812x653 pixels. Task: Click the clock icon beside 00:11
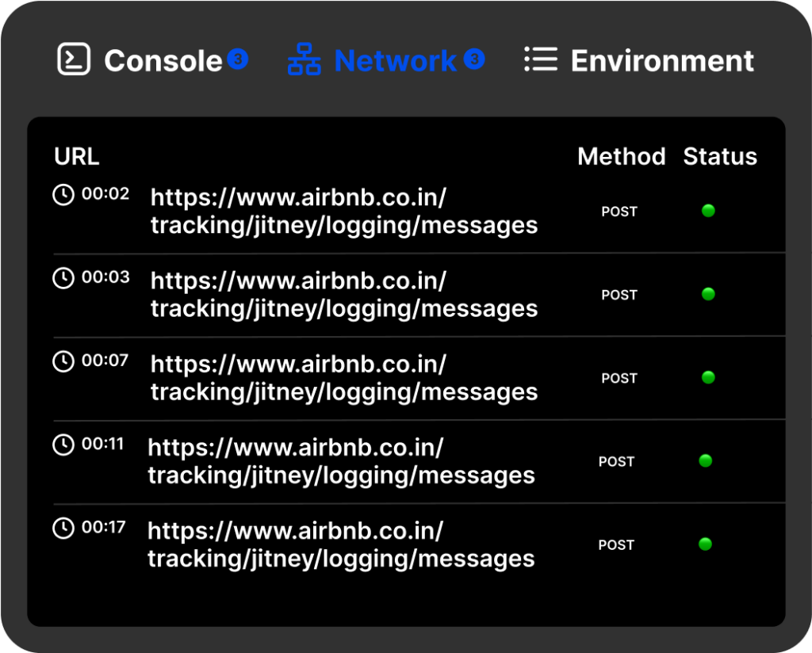pos(63,445)
